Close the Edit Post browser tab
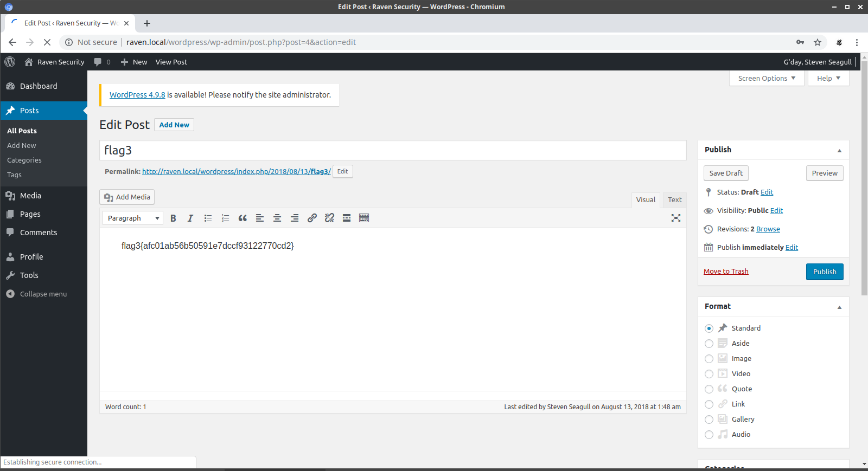The height and width of the screenshot is (471, 868). (126, 23)
